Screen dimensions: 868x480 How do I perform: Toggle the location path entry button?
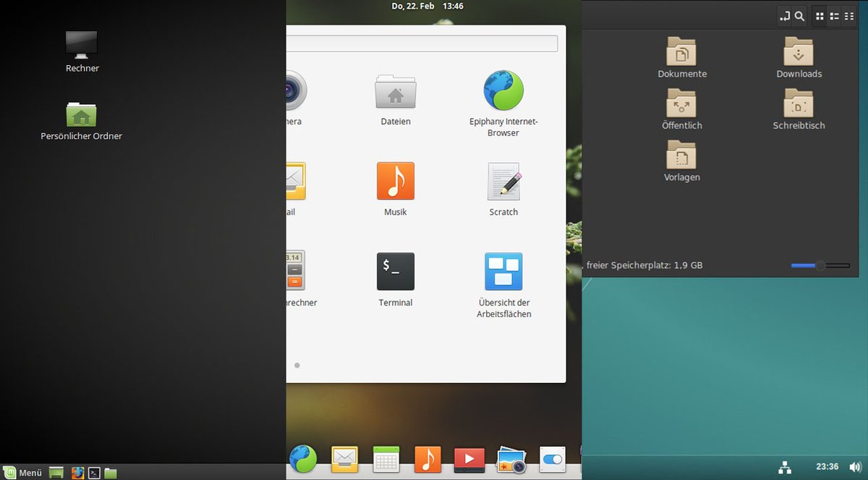(785, 16)
